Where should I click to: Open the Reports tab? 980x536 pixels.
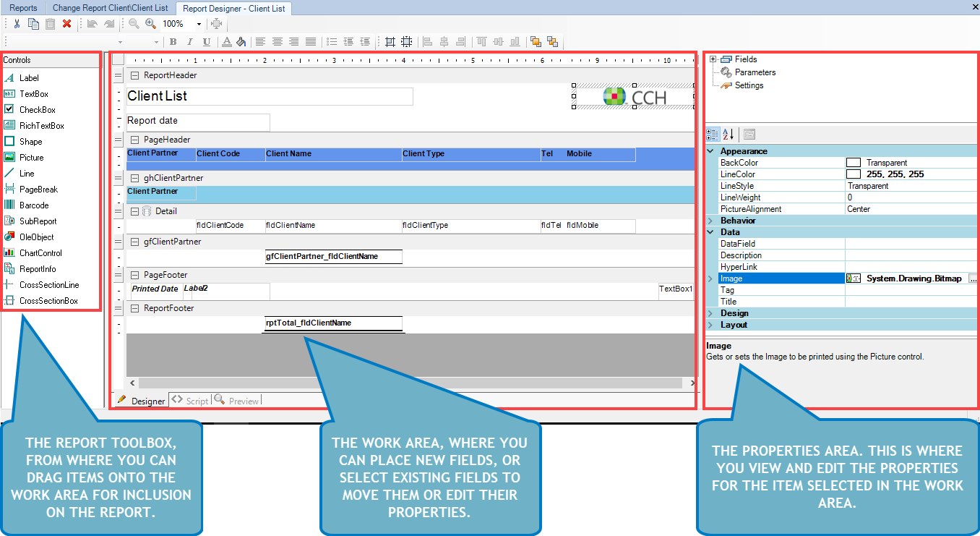[x=23, y=8]
